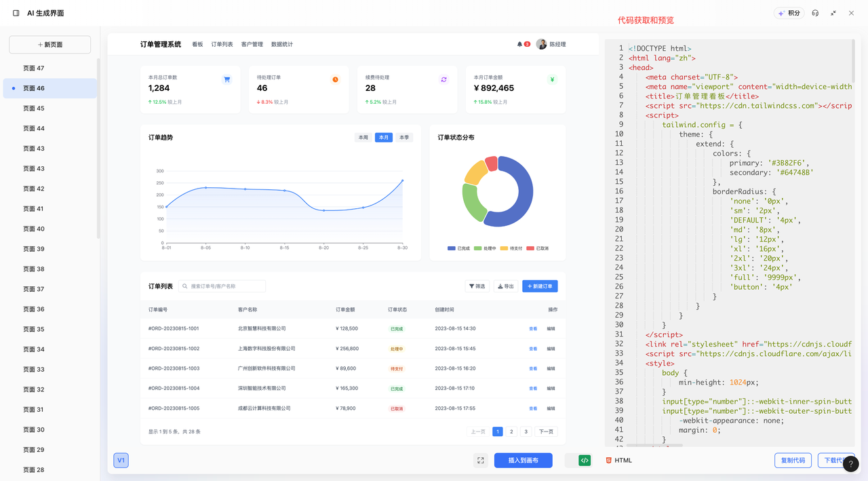Click the HTML5 file type icon
This screenshot has width=868, height=481.
[608, 460]
